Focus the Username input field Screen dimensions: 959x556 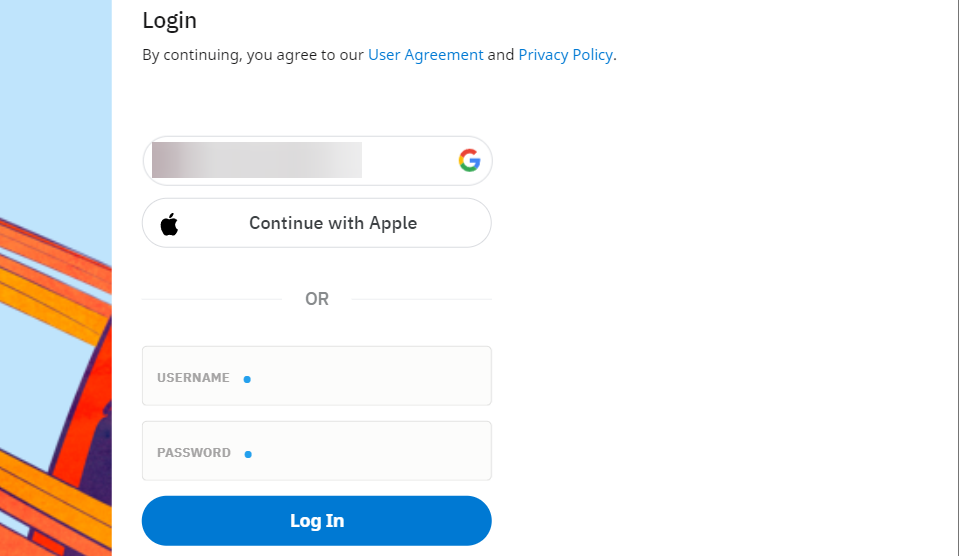click(360, 376)
